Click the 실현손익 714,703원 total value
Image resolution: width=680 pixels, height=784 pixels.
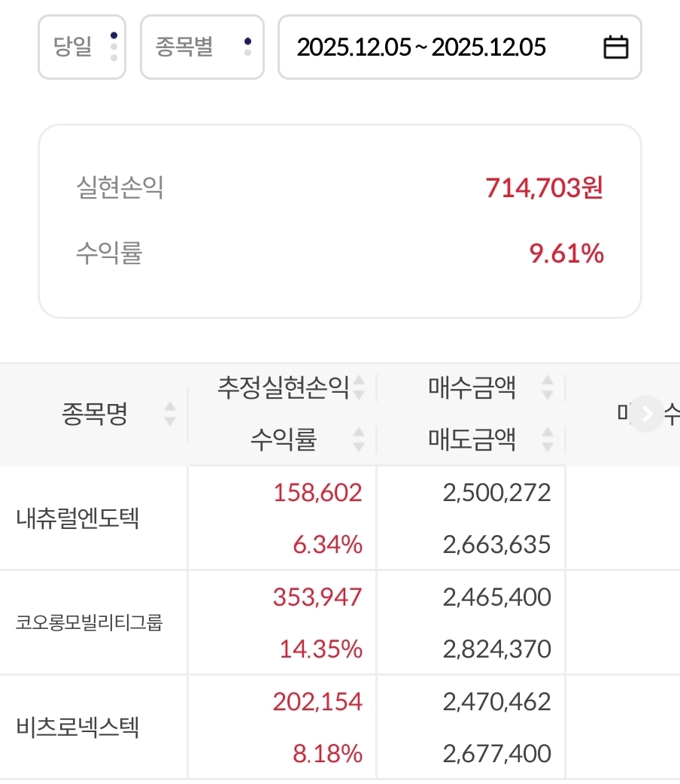545,187
